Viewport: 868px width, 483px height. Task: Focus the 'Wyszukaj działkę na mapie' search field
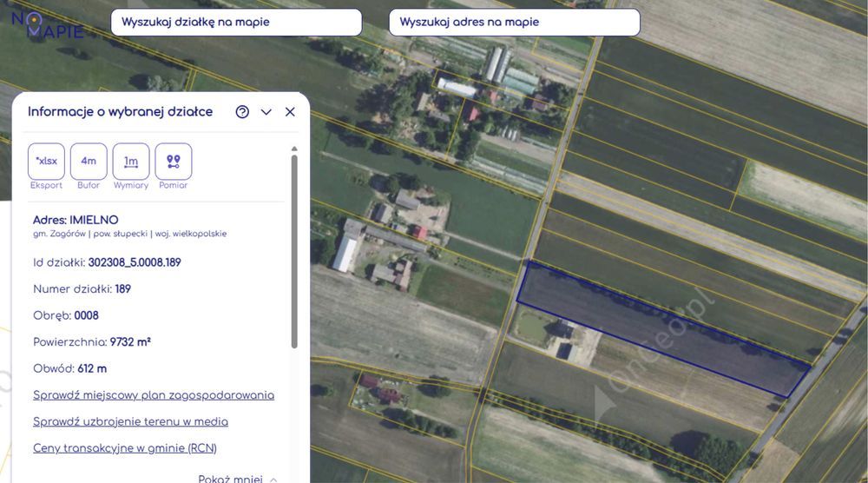point(236,23)
